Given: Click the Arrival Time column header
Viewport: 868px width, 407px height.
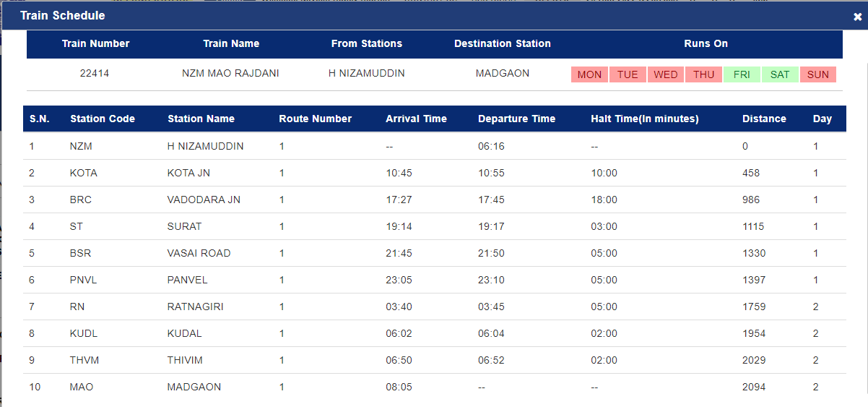Looking at the screenshot, I should click(x=416, y=119).
